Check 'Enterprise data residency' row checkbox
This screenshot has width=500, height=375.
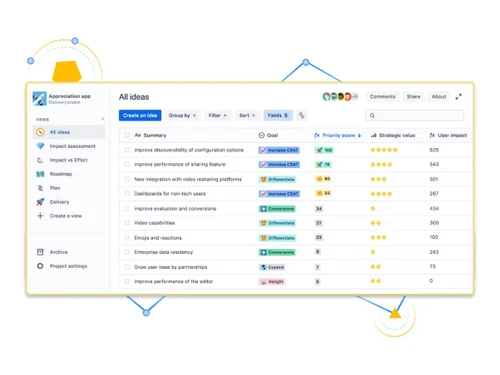point(127,252)
